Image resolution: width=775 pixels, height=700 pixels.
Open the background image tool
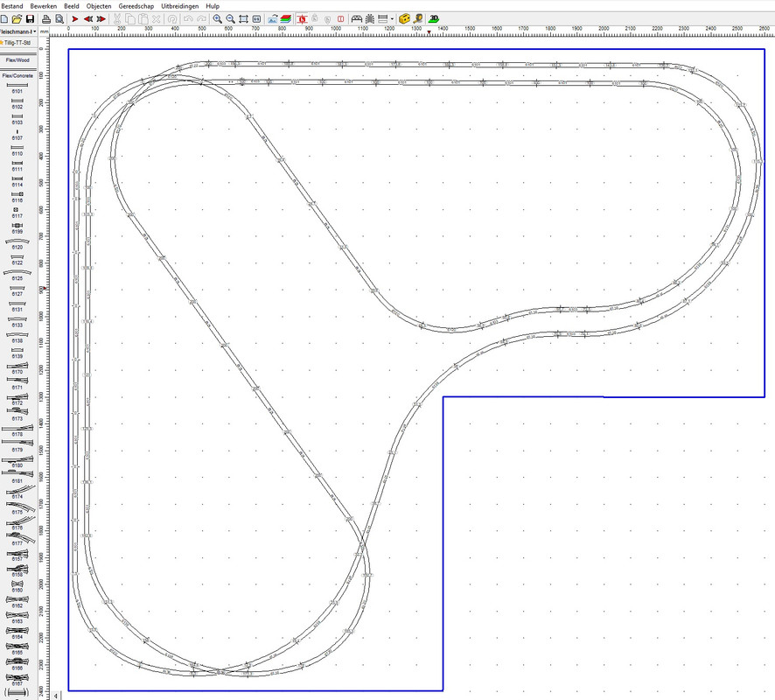273,18
